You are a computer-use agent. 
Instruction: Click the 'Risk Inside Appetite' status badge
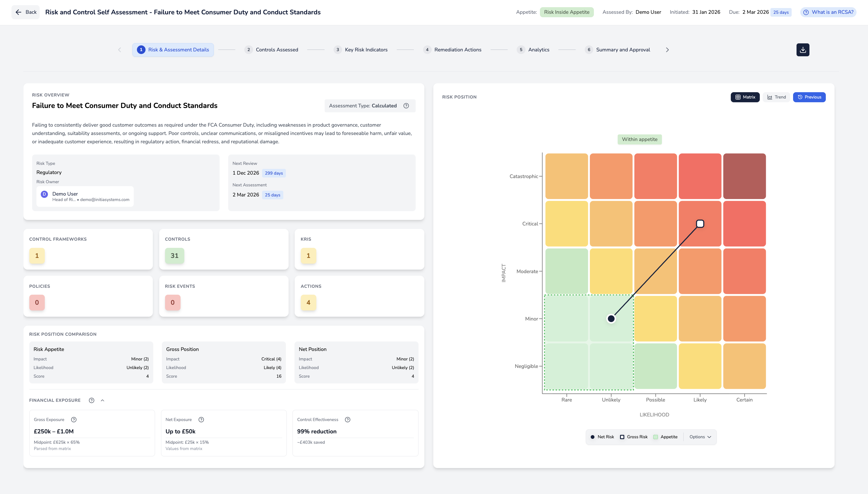coord(567,12)
